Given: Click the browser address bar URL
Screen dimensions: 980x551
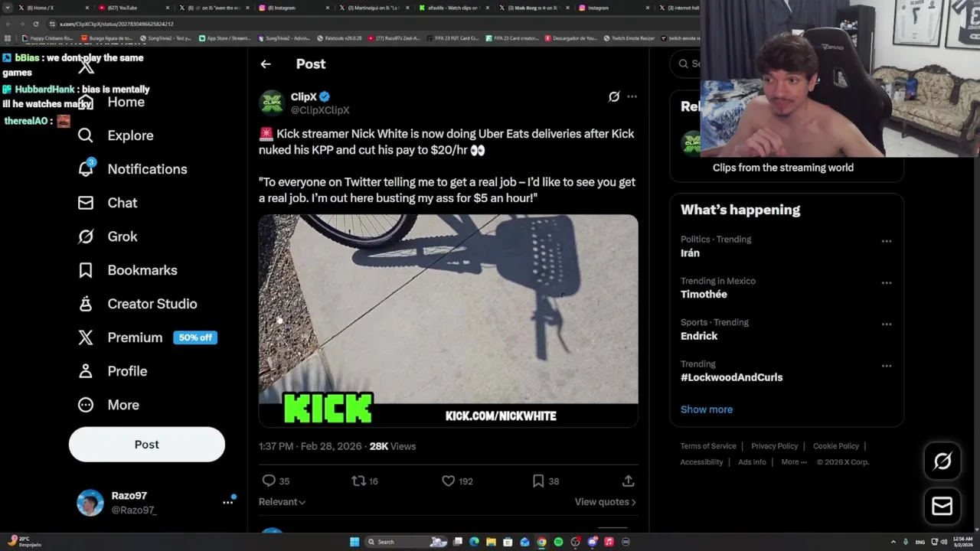Looking at the screenshot, I should coord(116,24).
